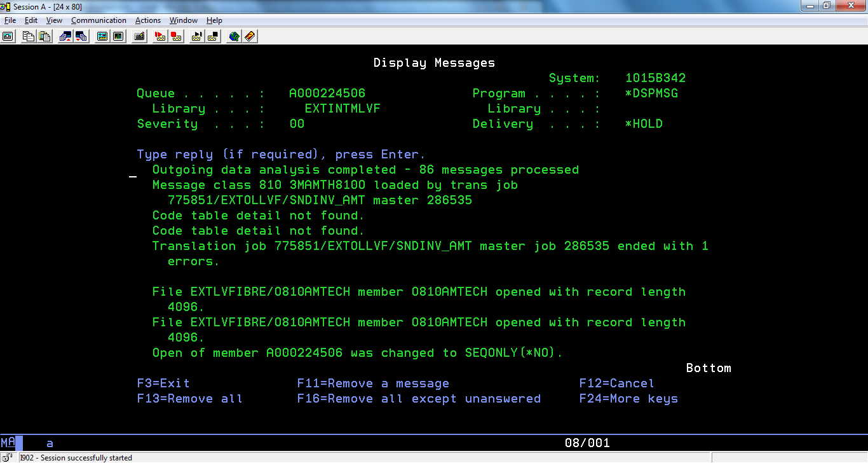The height and width of the screenshot is (463, 868).
Task: Click the MA status indicator in operator area
Action: (x=8, y=443)
